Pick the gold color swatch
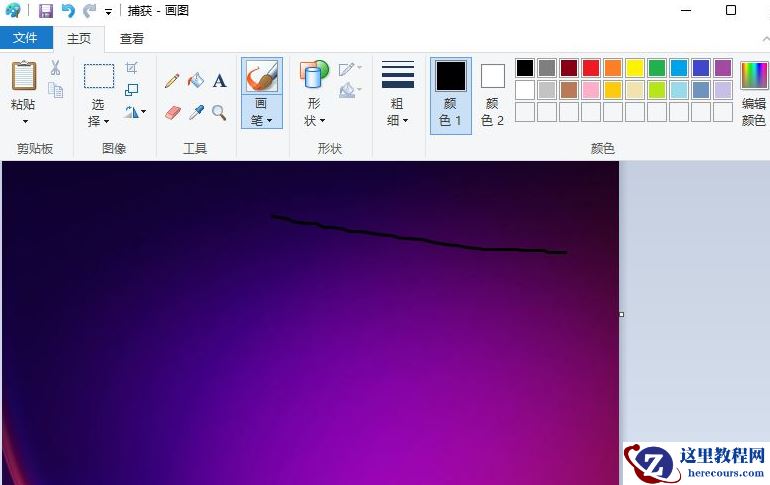Viewport: 770px width, 485px height. pos(613,90)
